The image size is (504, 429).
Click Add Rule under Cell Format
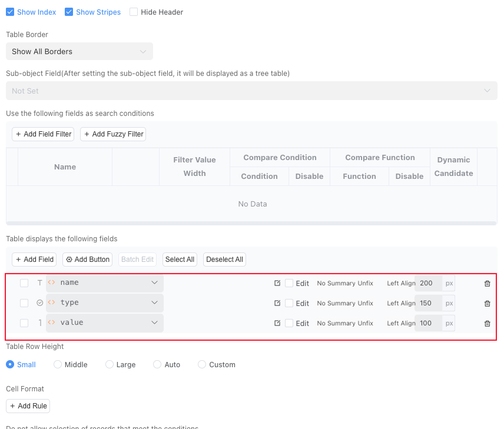click(x=28, y=406)
